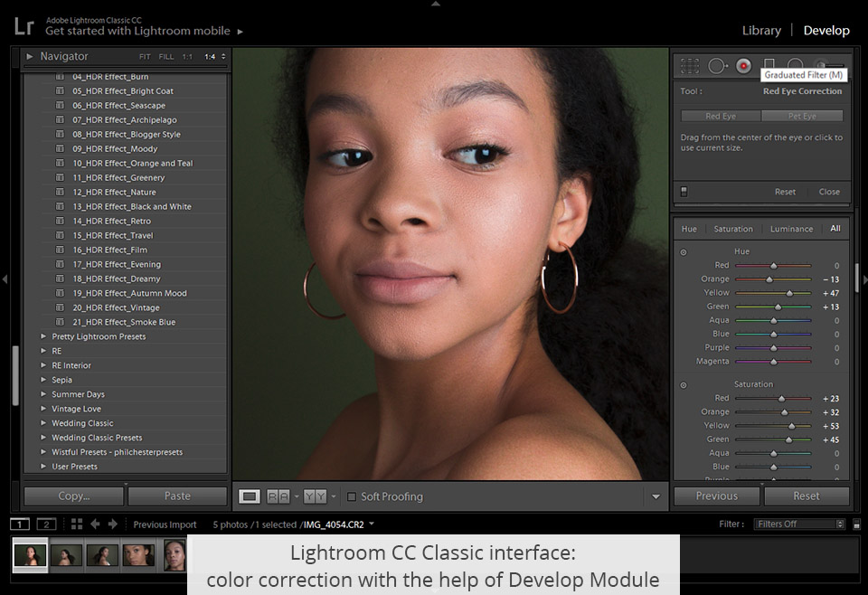Select the Graduated Filter tool
Image resolution: width=868 pixels, height=595 pixels.
point(769,65)
